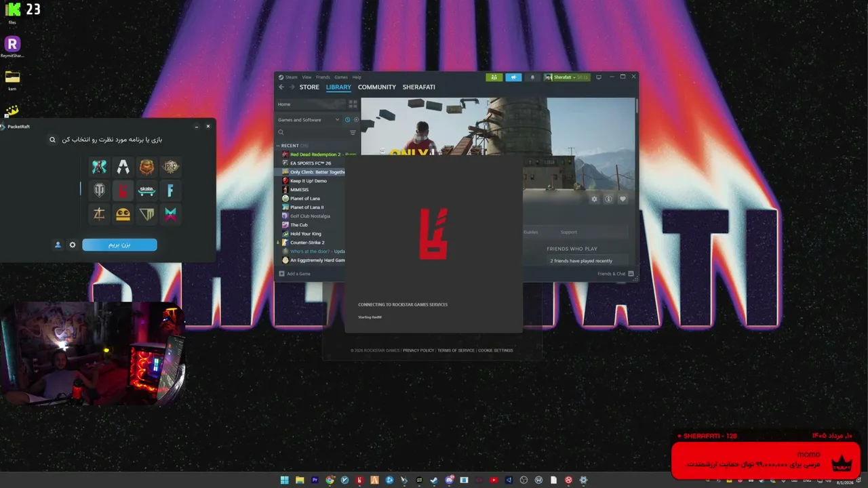Click the PacketRaft search magnifier icon
This screenshot has width=868, height=488.
[52, 140]
